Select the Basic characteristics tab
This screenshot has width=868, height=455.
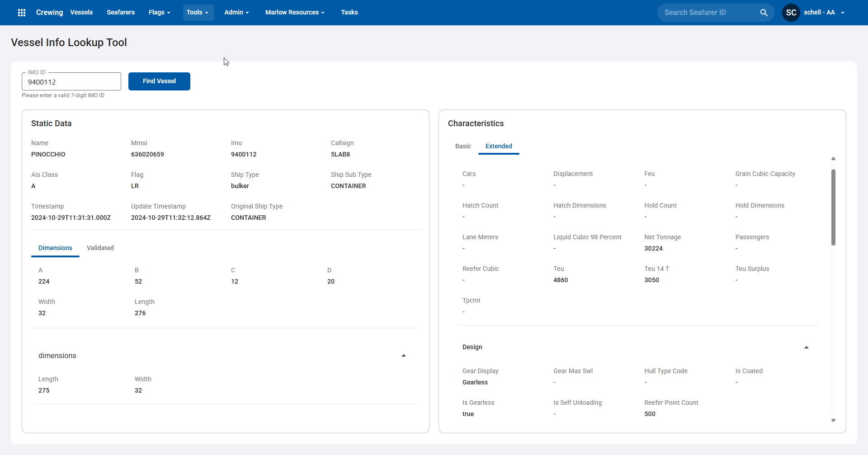[x=463, y=146]
